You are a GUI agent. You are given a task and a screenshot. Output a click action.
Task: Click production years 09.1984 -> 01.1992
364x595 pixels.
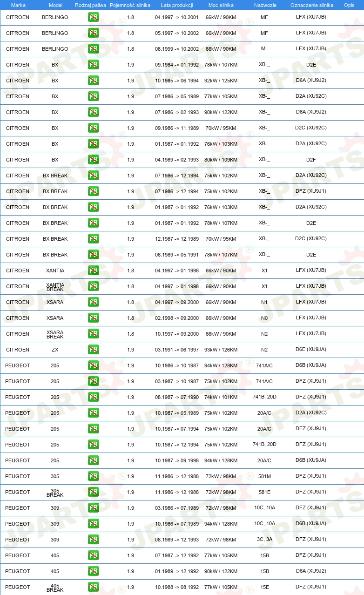pyautogui.click(x=177, y=65)
